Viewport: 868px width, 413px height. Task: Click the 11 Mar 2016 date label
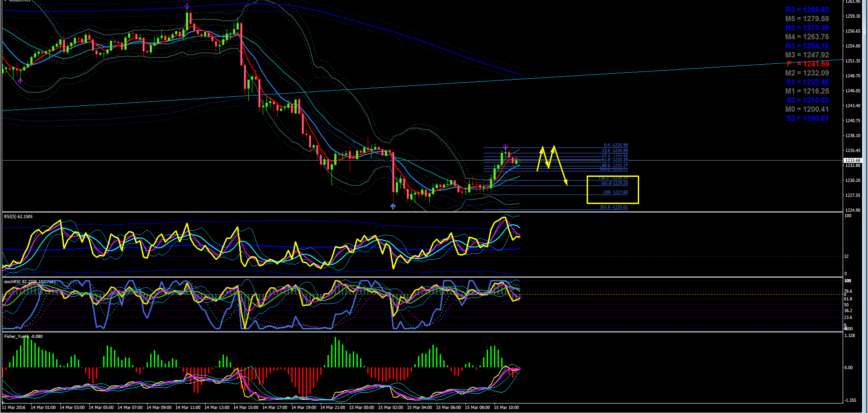(14, 408)
